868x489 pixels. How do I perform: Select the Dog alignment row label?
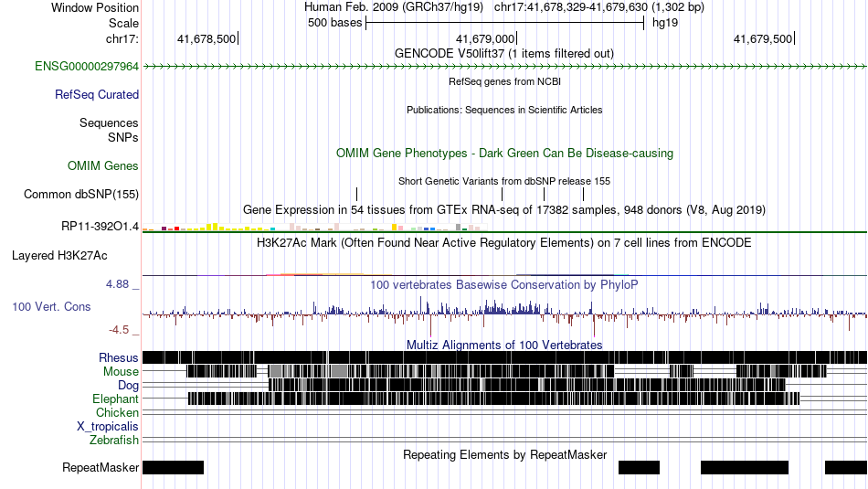128,386
